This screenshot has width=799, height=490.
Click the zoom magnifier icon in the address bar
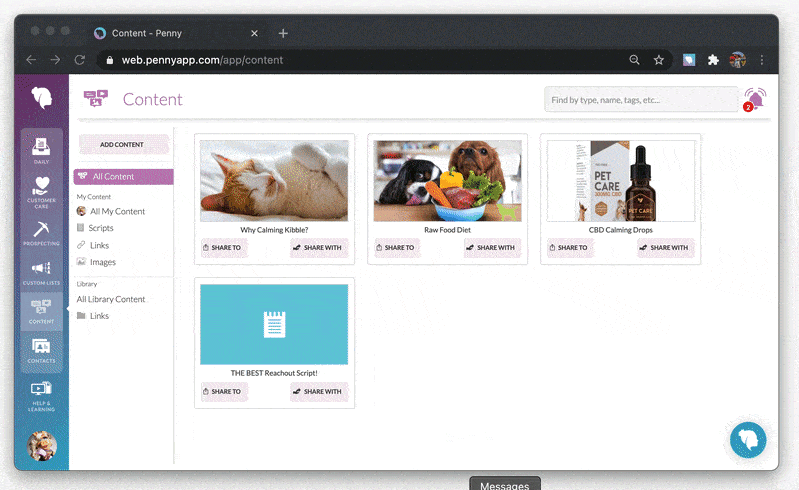tap(634, 60)
